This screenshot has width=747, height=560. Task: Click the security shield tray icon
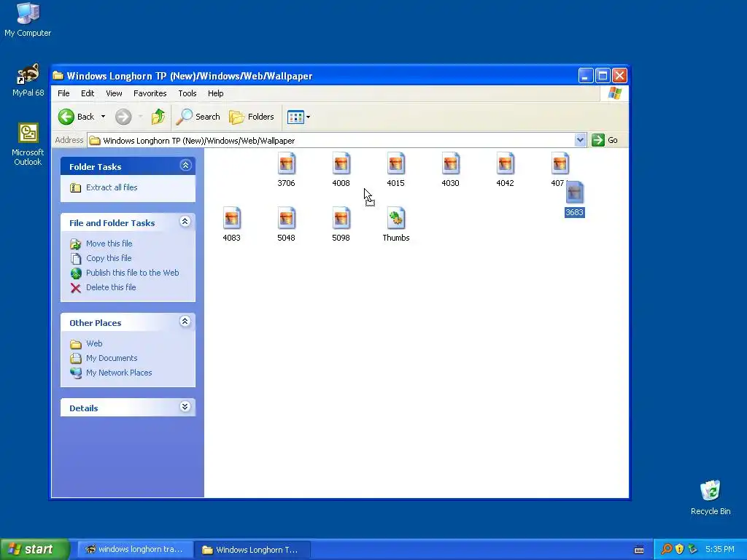[x=679, y=550]
